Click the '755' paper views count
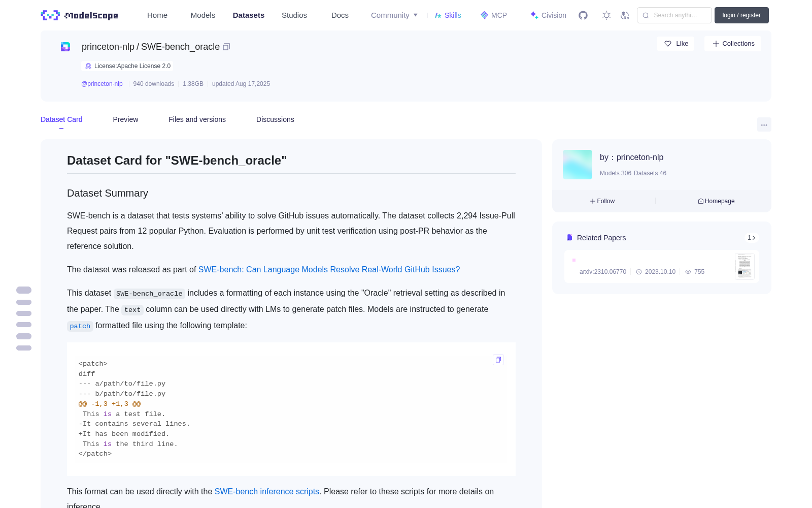This screenshot has height=508, width=812. pyautogui.click(x=699, y=272)
